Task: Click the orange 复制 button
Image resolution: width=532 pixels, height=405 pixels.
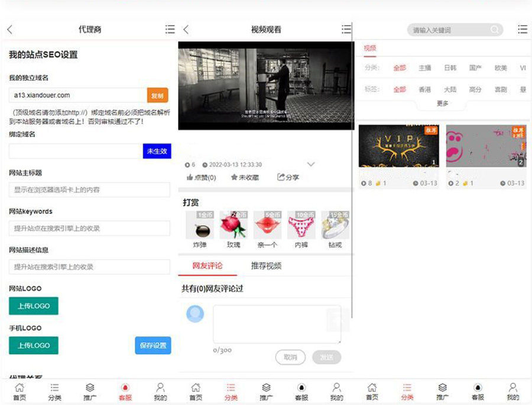Action: 157,95
